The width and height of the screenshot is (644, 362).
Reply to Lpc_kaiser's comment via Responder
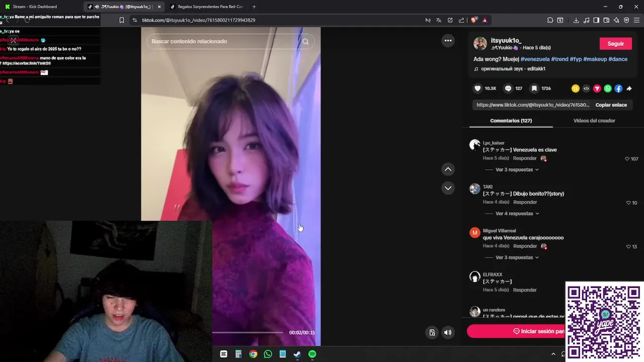[524, 158]
